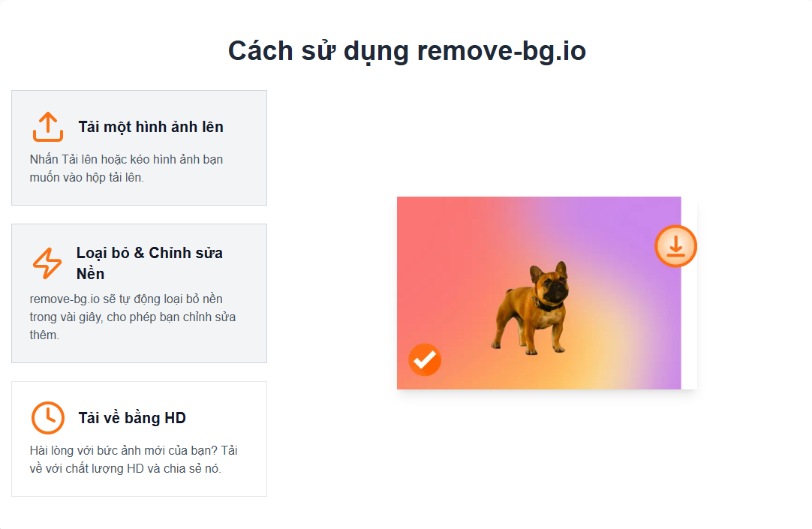Click the orange upload arrow icon
This screenshot has height=529, width=812.
47,127
